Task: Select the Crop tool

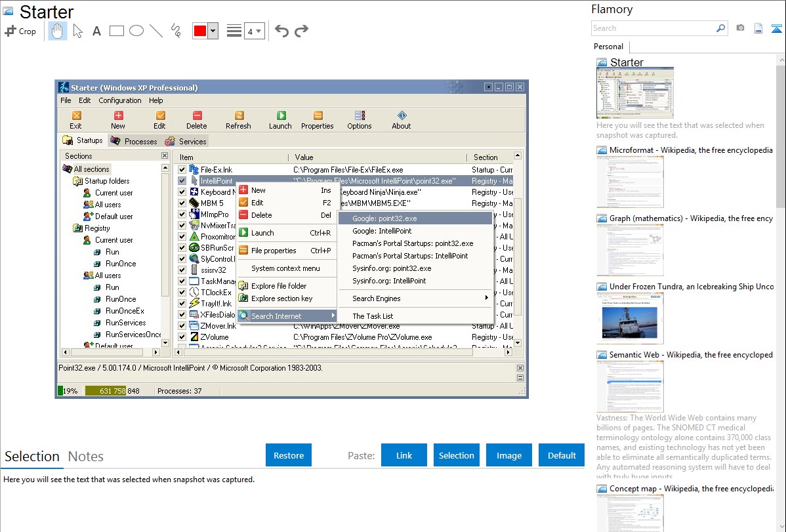Action: tap(20, 31)
